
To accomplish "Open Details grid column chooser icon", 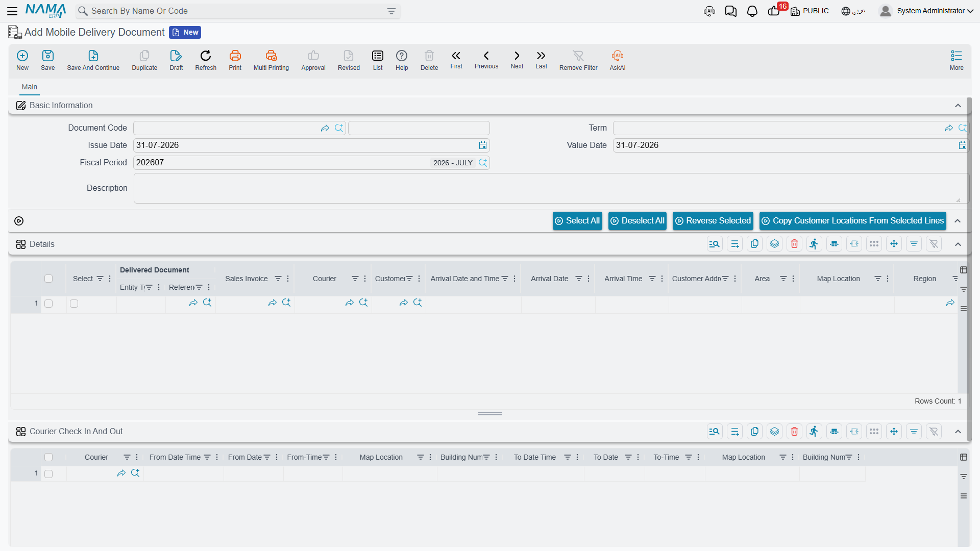I will pos(964,270).
